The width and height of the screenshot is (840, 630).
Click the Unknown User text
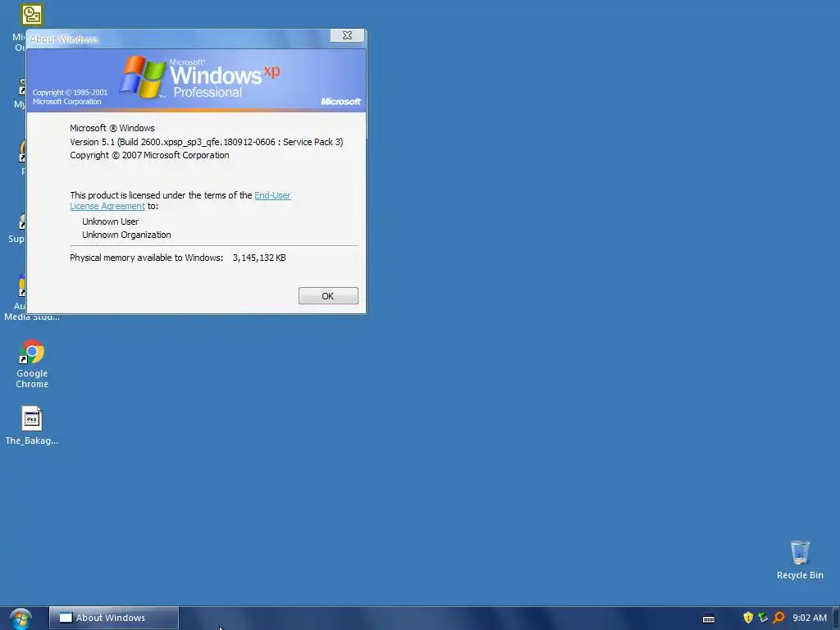(x=111, y=221)
